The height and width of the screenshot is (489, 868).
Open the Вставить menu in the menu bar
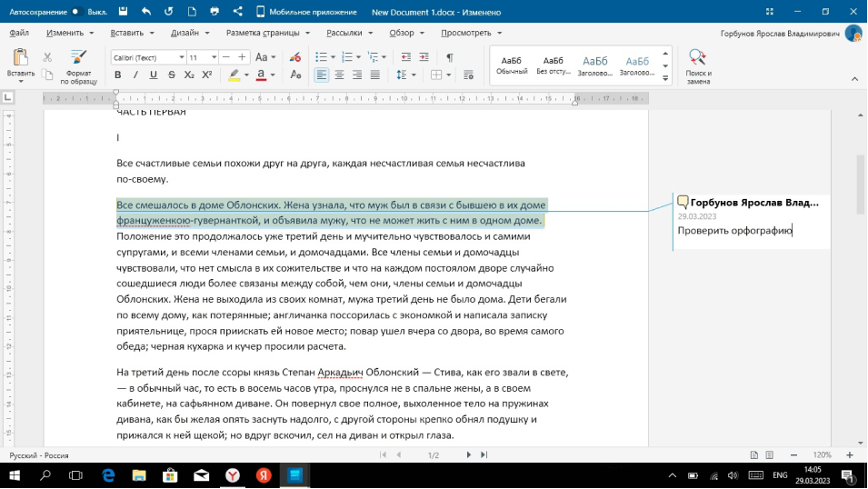point(132,33)
